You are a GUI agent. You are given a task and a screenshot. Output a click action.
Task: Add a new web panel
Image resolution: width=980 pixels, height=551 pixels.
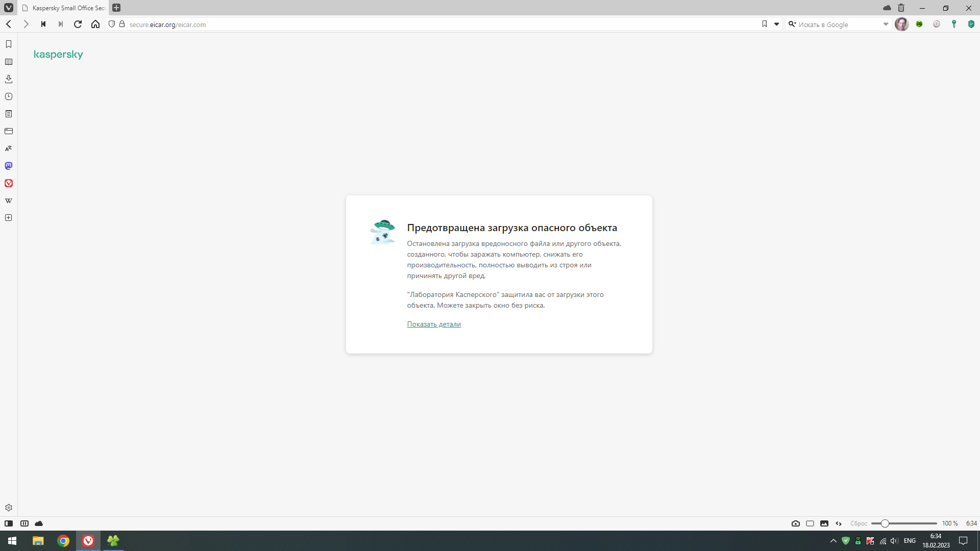click(9, 218)
